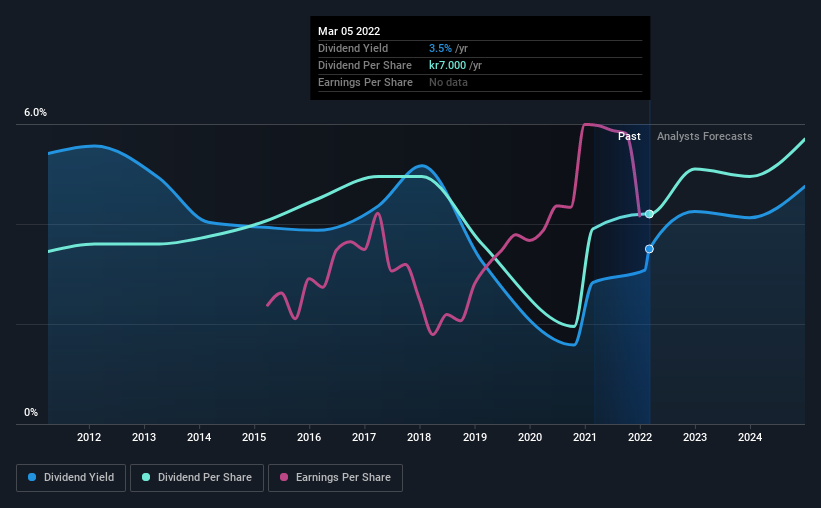Select the teal data point marker at Mar 2022

pyautogui.click(x=649, y=214)
